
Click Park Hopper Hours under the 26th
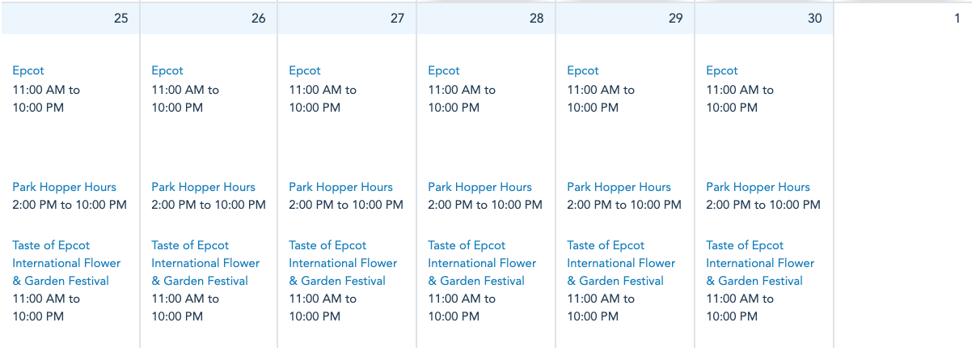203,187
